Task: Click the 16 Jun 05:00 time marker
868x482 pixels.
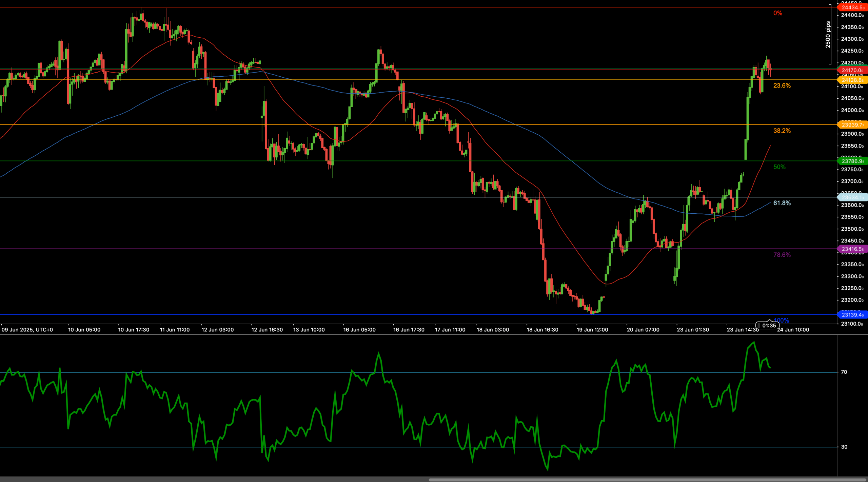Action: 359,330
